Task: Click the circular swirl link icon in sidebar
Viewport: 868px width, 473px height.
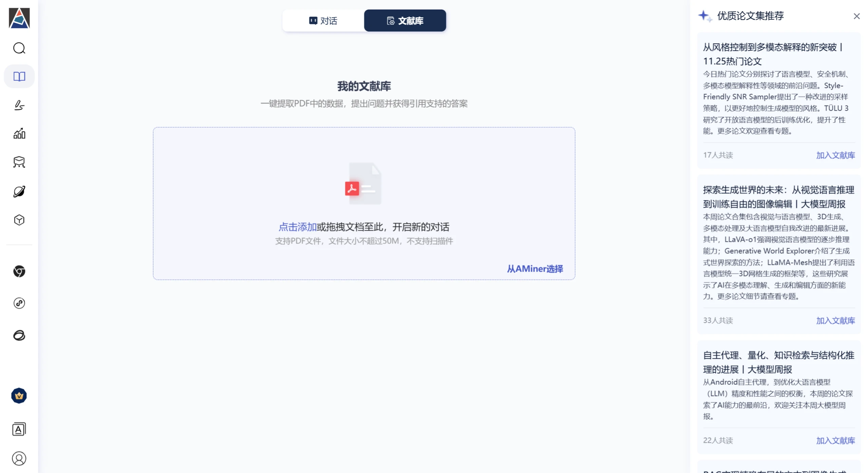Action: click(19, 303)
